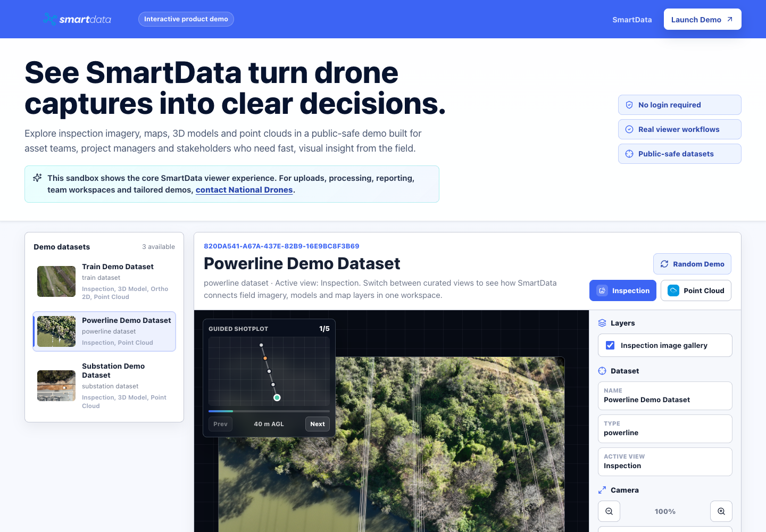Open the SmartData header link

(632, 20)
